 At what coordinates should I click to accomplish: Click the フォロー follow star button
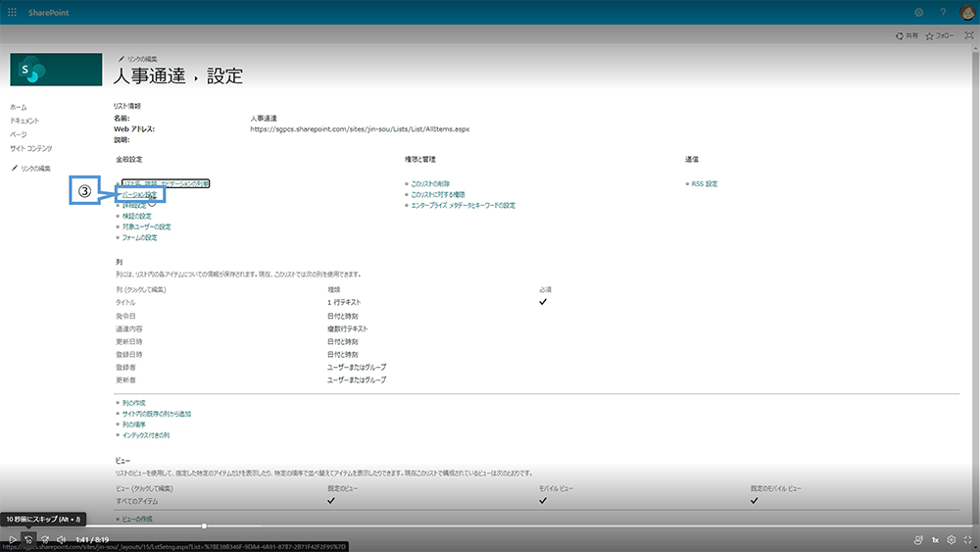[x=940, y=35]
